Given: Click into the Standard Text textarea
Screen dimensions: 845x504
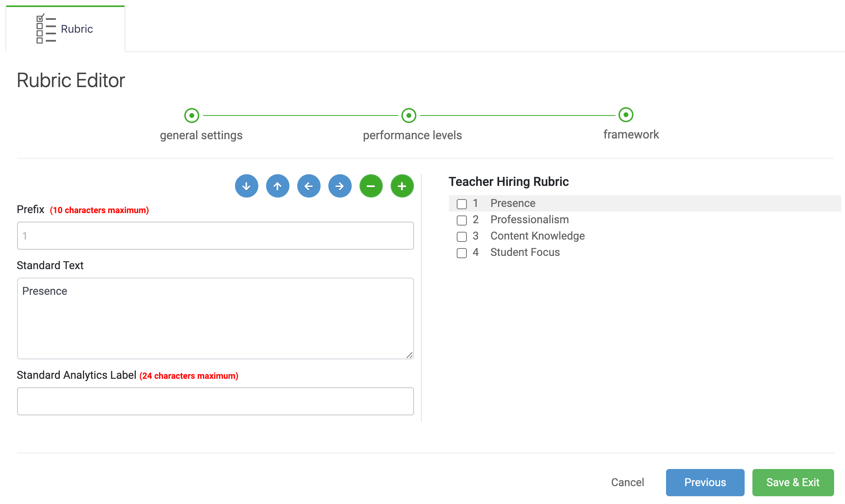Looking at the screenshot, I should pos(215,318).
